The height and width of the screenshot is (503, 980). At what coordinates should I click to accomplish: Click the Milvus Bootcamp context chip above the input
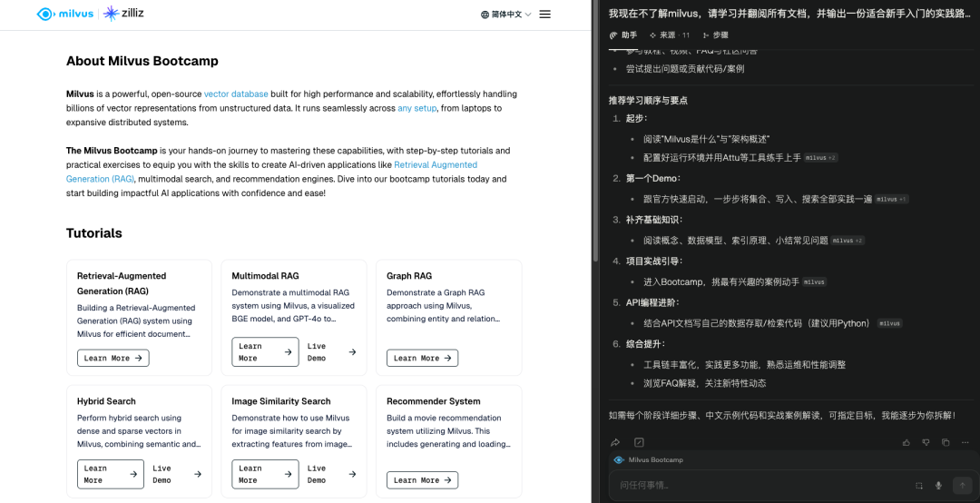point(648,459)
